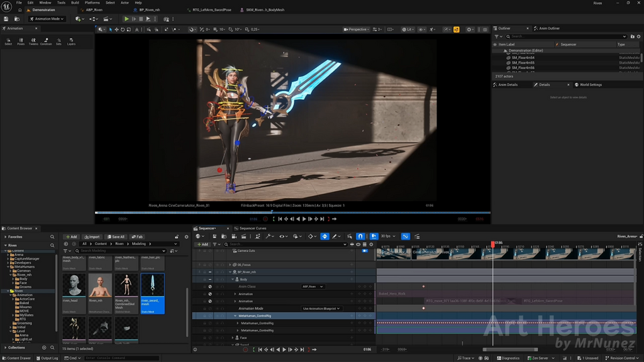Open the Lit view mode dropdown
Screen dimensions: 644x362
(408, 30)
